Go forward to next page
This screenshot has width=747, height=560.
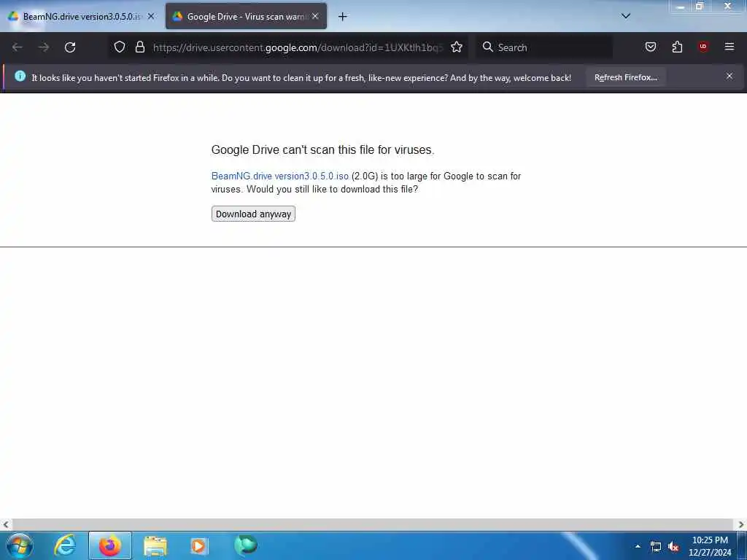click(x=44, y=47)
